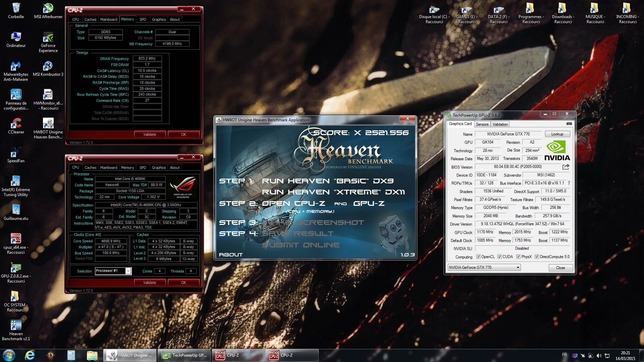Click Validate in lower CPU-Z window
The height and width of the screenshot is (362, 644).
point(150,282)
